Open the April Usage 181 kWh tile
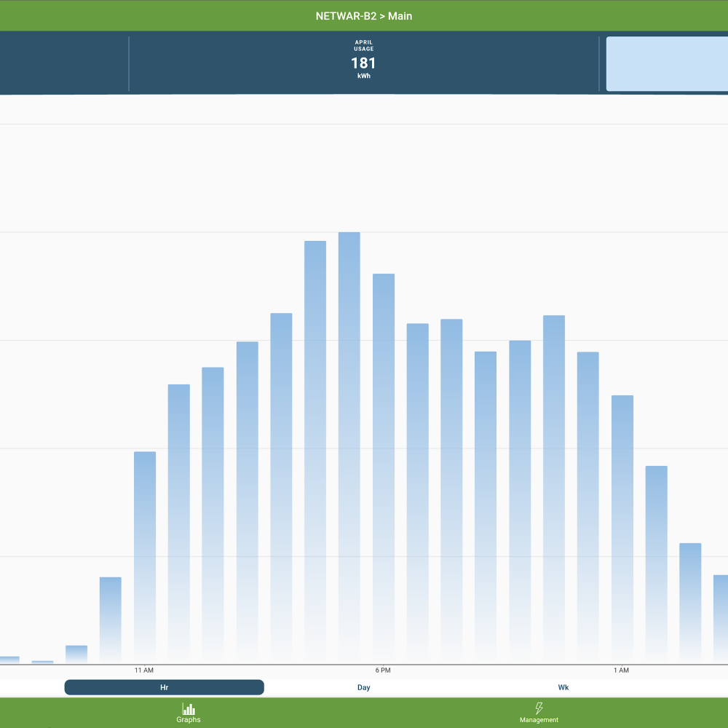The width and height of the screenshot is (728, 728). point(364,63)
